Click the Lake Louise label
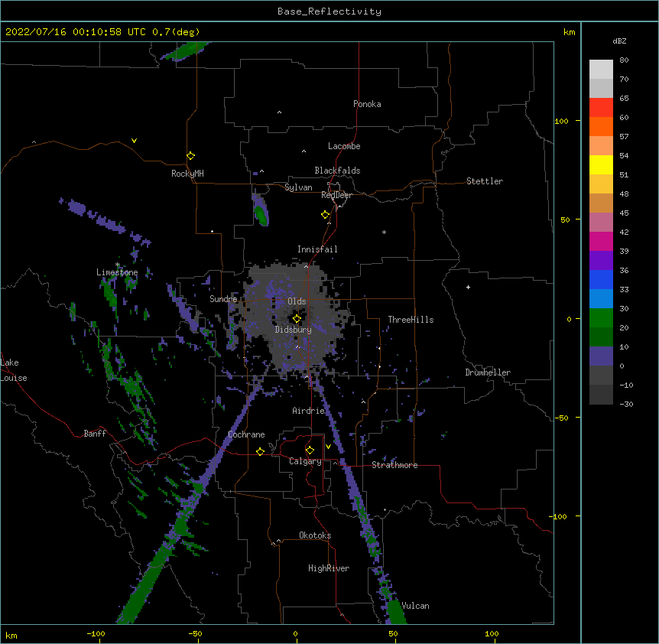Viewport: 659px width, 644px height. (x=12, y=370)
